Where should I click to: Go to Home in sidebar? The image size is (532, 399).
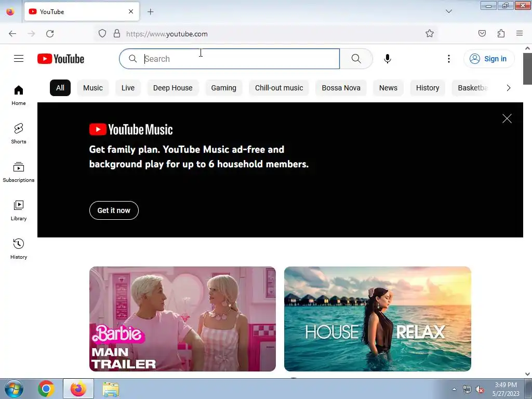point(19,96)
